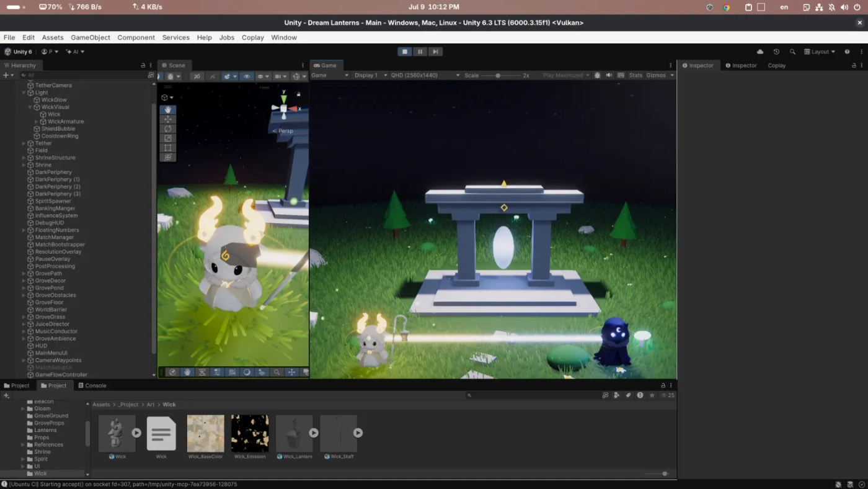
Task: Open the Hierarchy create plus dropdown
Action: tap(8, 75)
